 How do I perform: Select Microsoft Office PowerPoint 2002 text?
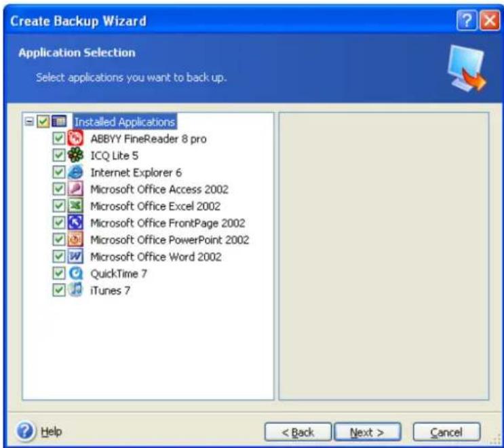[x=170, y=240]
